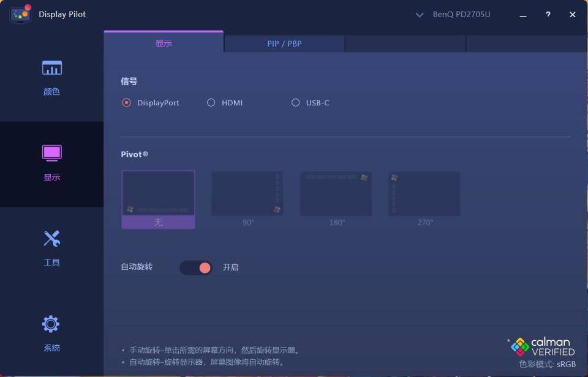588x377 pixels.
Task: Select the 无 (no rotation) pivot thumbnail
Action: coord(159,193)
